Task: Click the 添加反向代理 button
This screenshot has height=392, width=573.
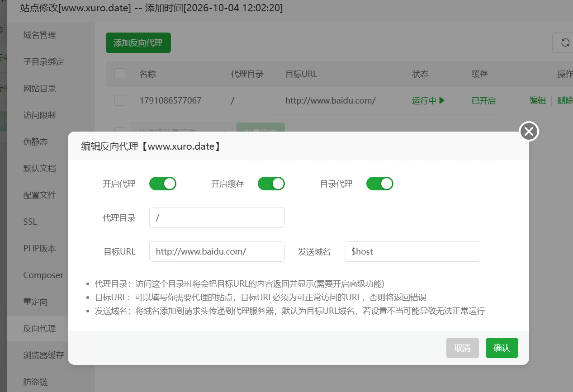Action: click(x=138, y=43)
